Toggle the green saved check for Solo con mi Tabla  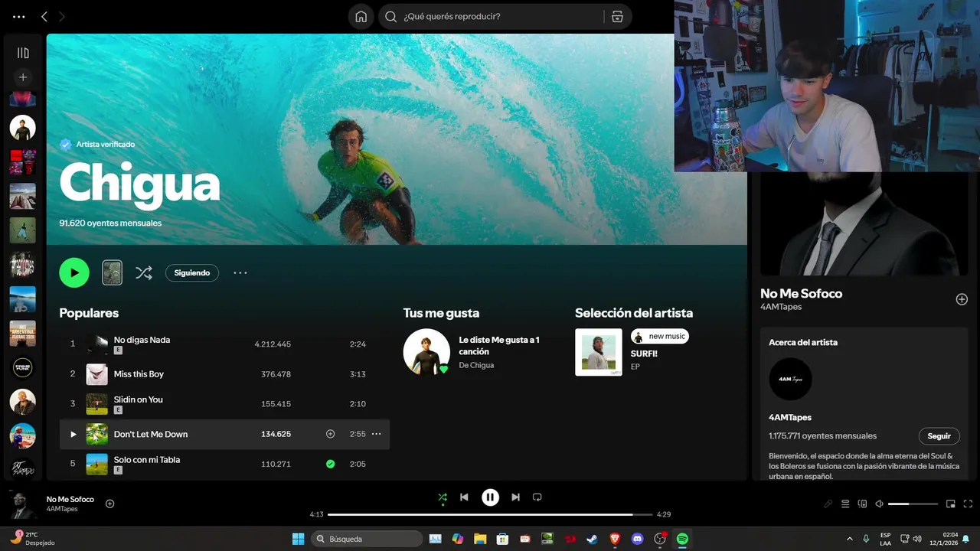click(x=331, y=464)
